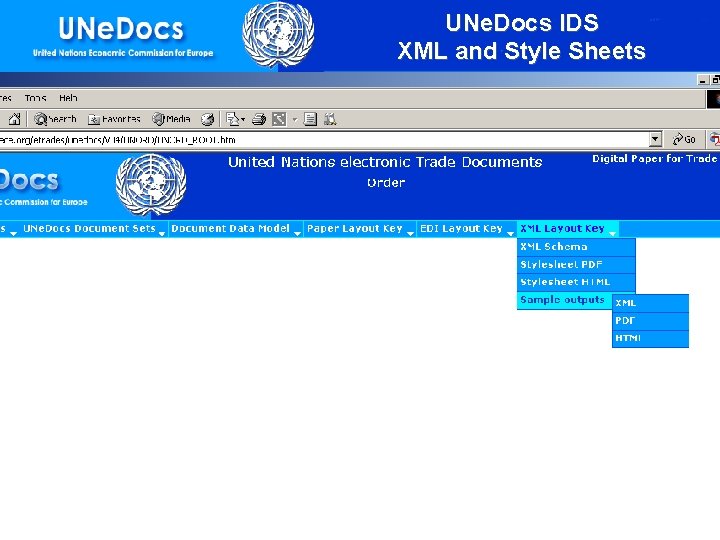Screen dimensions: 720x540
Task: Expand Document Data Model arrow
Action: pyautogui.click(x=297, y=233)
